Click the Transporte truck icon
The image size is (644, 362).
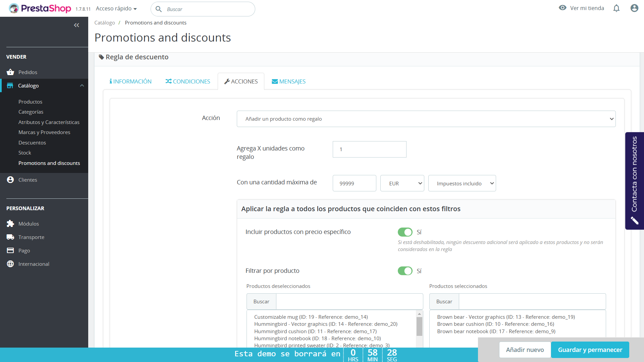10,237
